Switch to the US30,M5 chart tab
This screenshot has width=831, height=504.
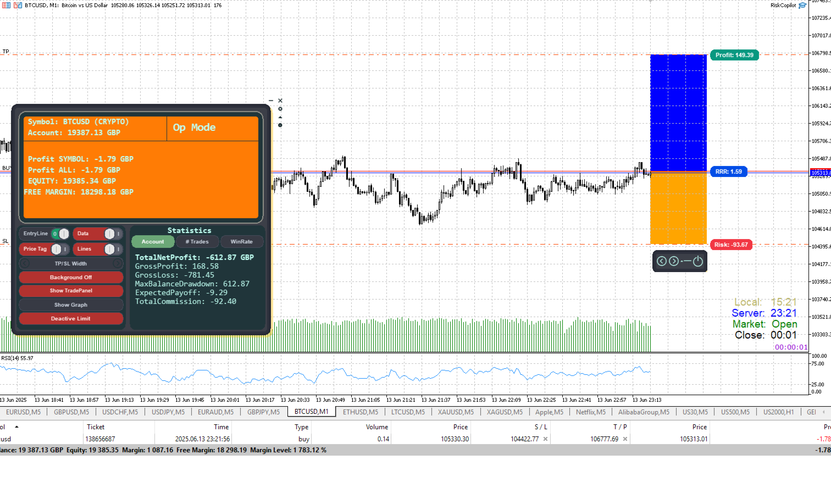click(696, 412)
